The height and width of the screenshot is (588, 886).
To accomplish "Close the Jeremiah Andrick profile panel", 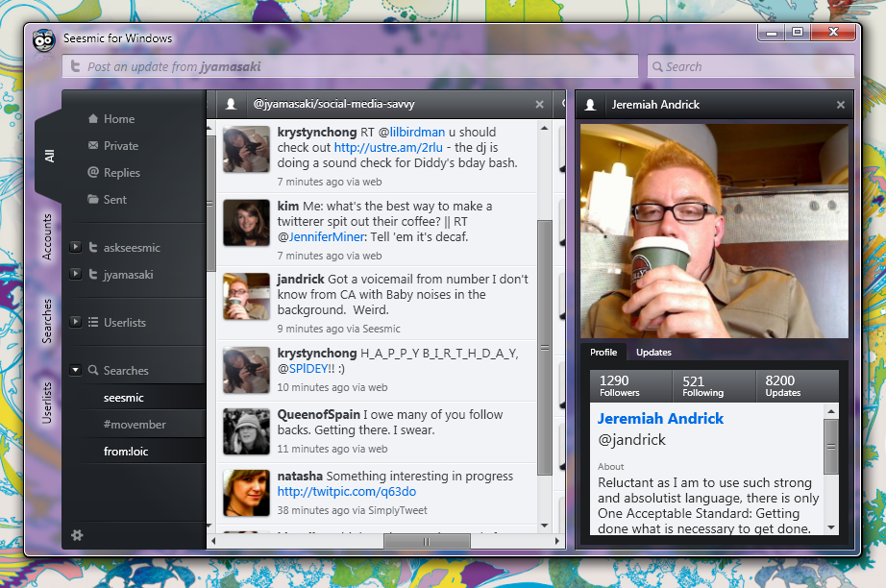I will tap(841, 105).
